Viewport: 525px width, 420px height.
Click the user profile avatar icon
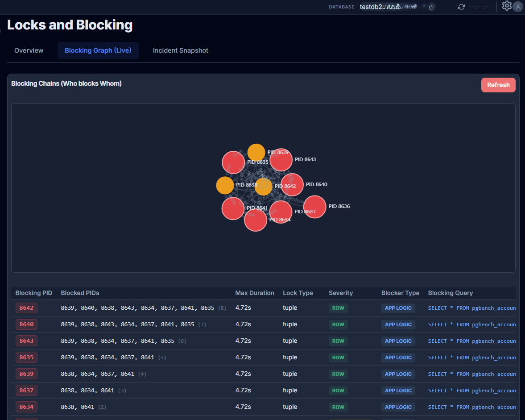point(518,7)
